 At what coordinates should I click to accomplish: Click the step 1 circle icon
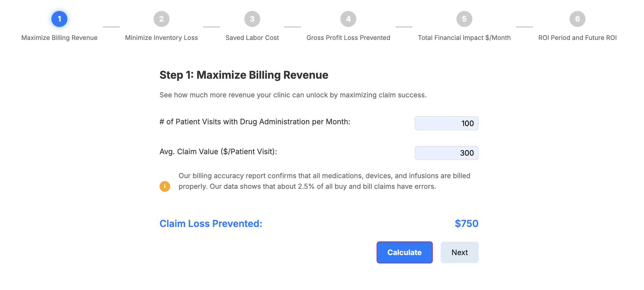point(59,19)
